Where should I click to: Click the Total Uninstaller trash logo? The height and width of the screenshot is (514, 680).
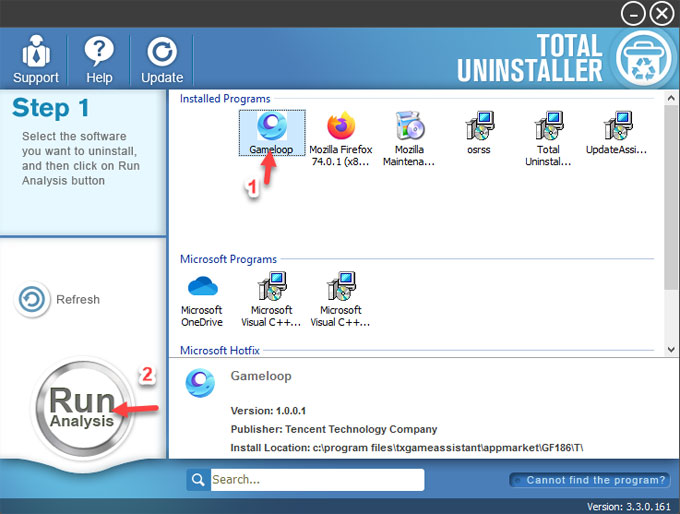point(644,58)
